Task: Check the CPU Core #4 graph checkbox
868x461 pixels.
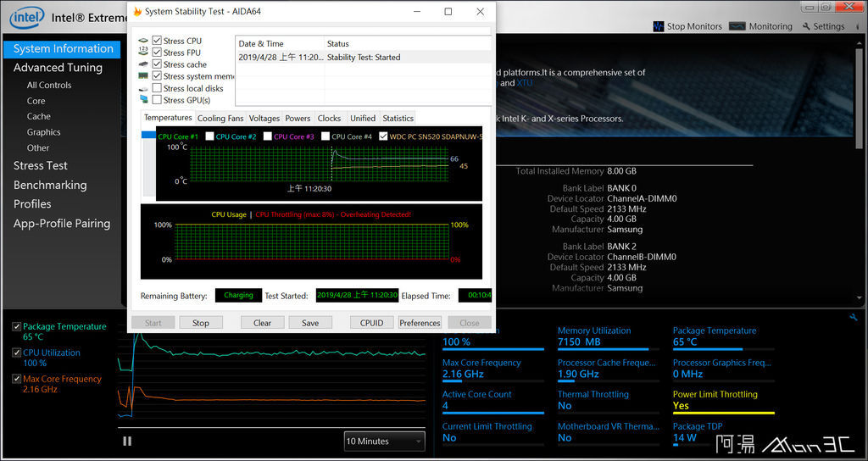Action: 325,136
